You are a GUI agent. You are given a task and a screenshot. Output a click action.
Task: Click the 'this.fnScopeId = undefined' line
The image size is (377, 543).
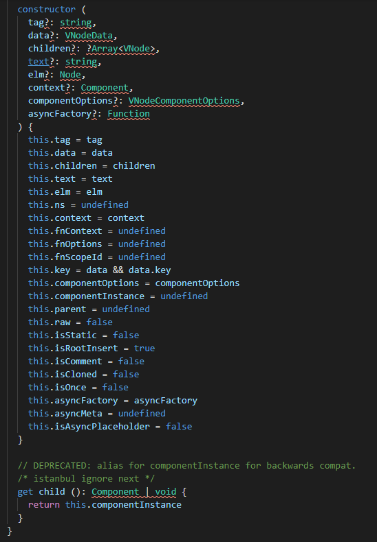pyautogui.click(x=97, y=257)
